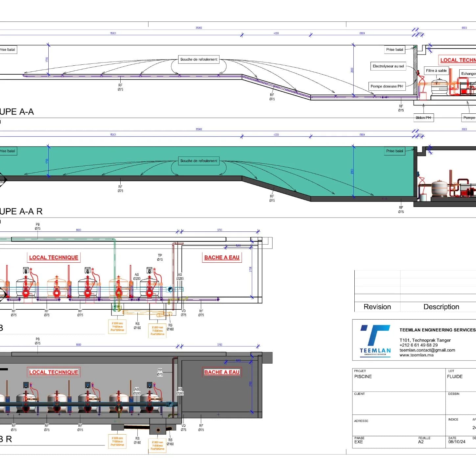The image size is (476, 476).
Task: Select the EXE phase field
Action: tap(359, 442)
